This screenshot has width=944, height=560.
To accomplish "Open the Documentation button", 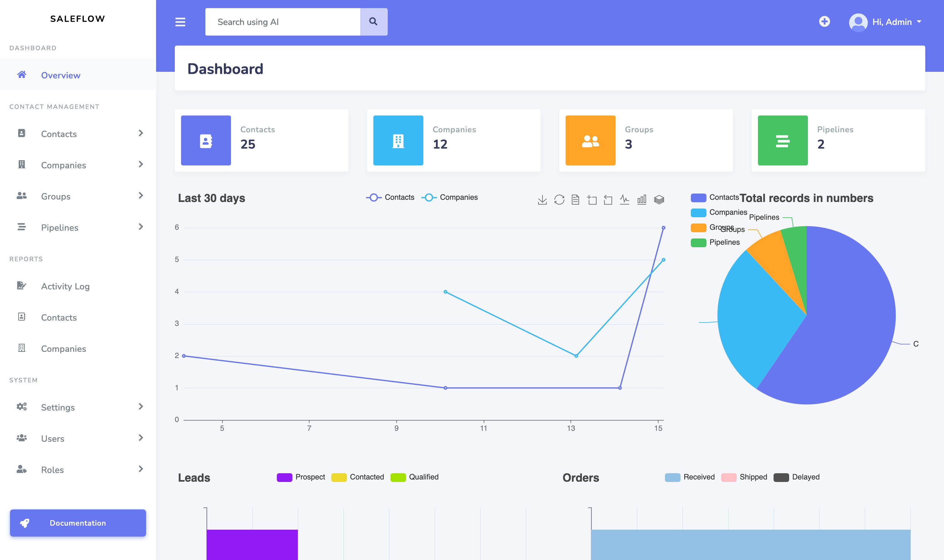I will point(78,523).
